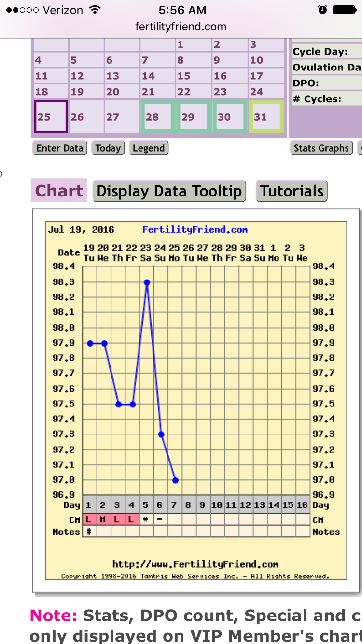This screenshot has height=644, width=362.
Task: Tap the FertilityFriend.com chart title link
Action: (195, 230)
